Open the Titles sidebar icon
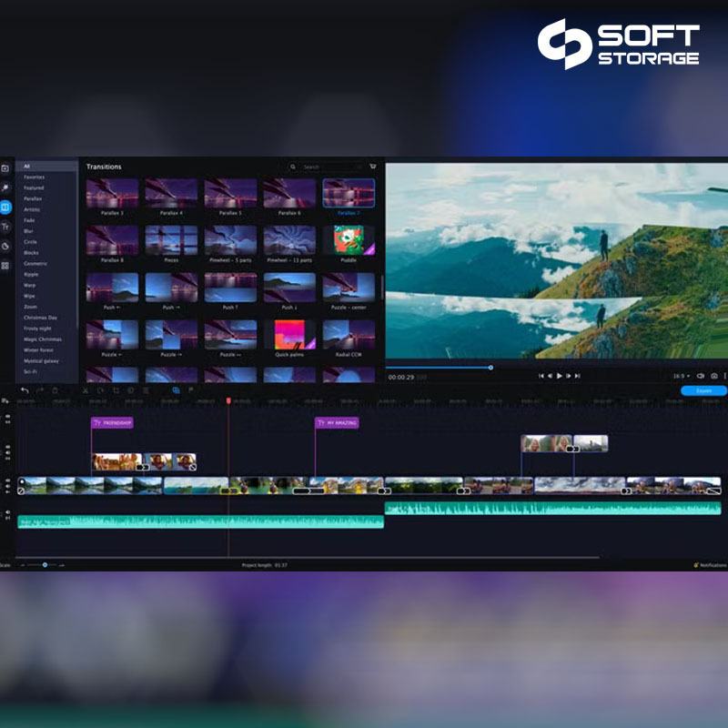 coord(5,227)
